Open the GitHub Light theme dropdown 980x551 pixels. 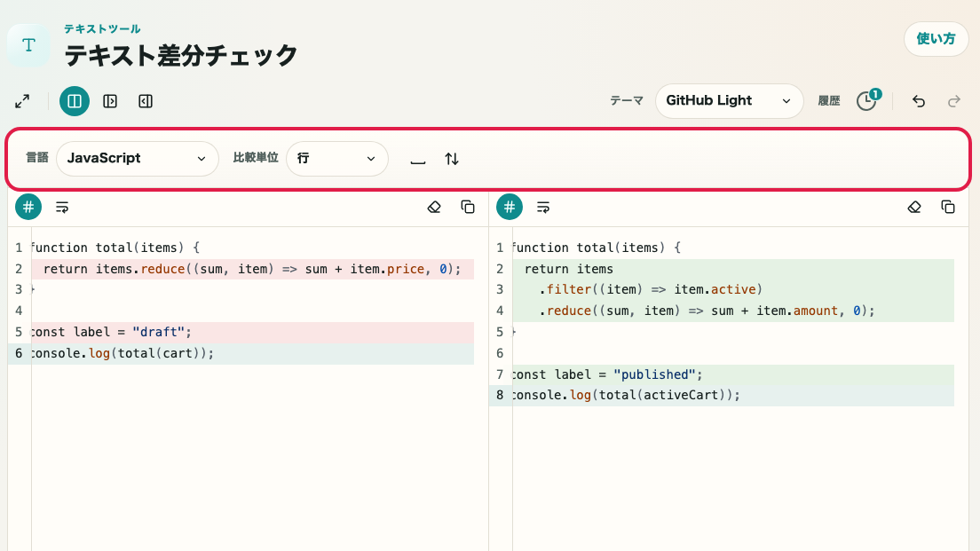[729, 101]
